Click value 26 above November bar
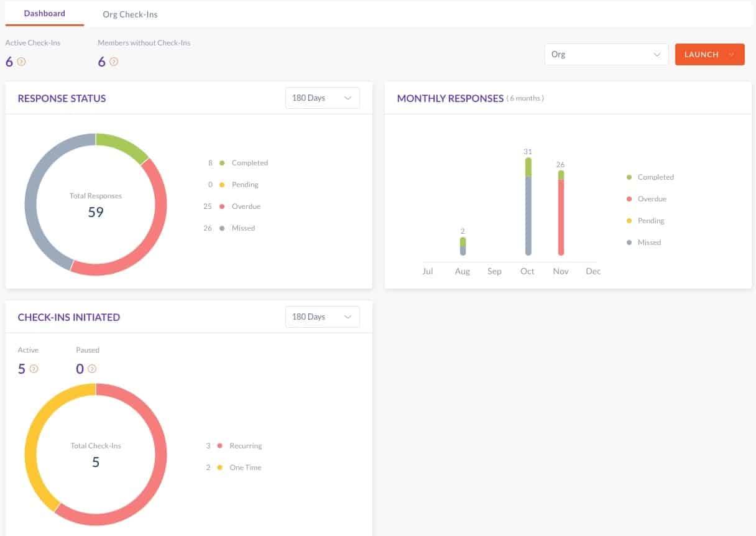Screen dimensions: 756x536 coord(561,165)
